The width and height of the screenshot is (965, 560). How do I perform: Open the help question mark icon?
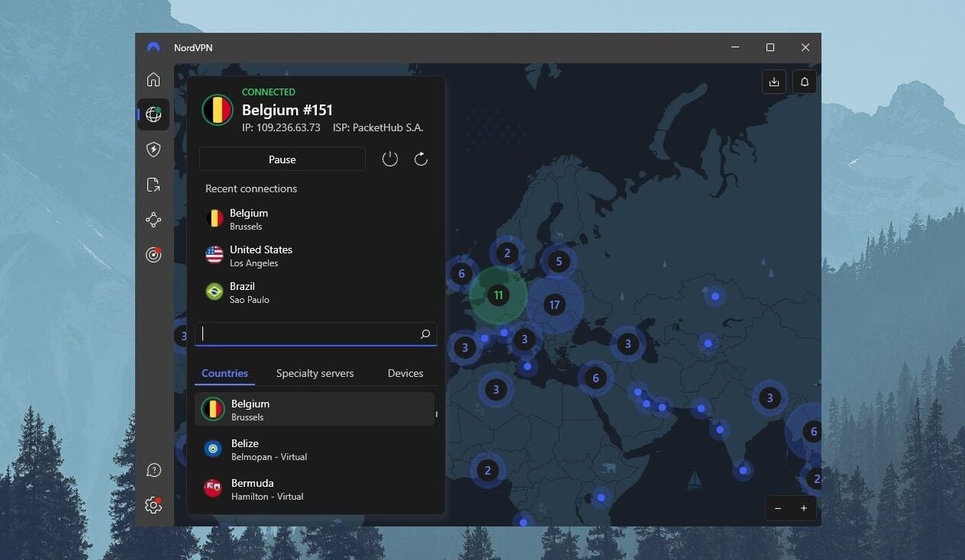[x=153, y=470]
